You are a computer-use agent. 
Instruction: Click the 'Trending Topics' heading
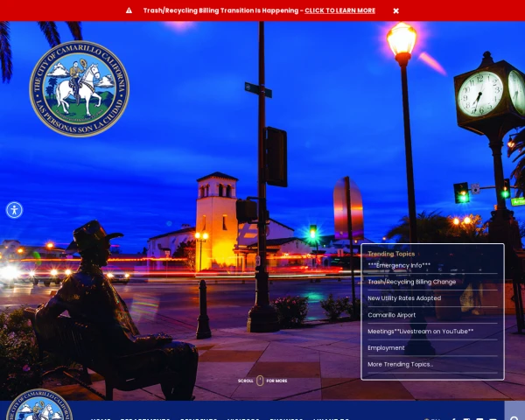(391, 254)
